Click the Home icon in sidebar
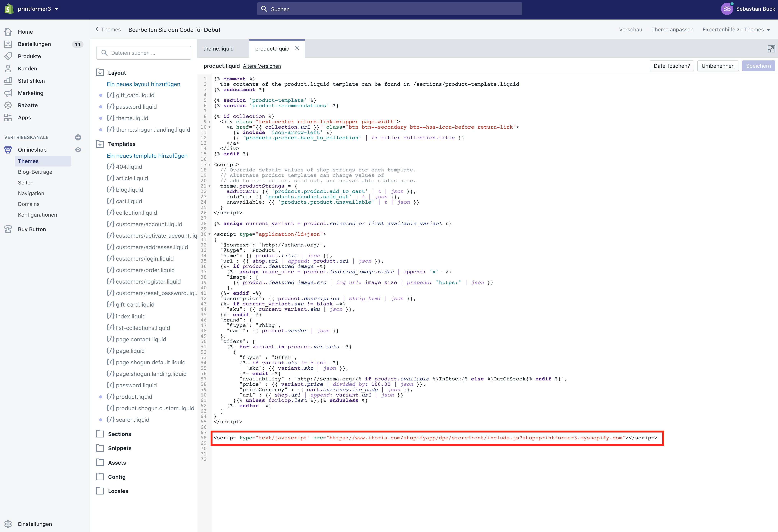778x532 pixels. 8,32
